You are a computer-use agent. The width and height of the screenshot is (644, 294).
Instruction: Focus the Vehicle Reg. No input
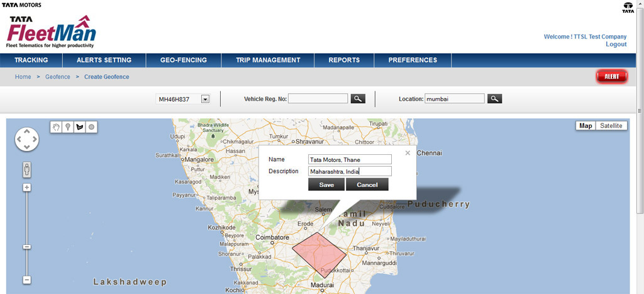click(318, 99)
